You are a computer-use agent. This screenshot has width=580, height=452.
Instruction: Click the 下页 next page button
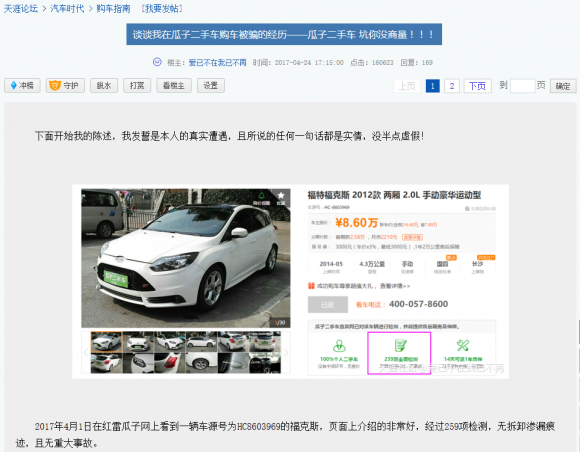[478, 86]
